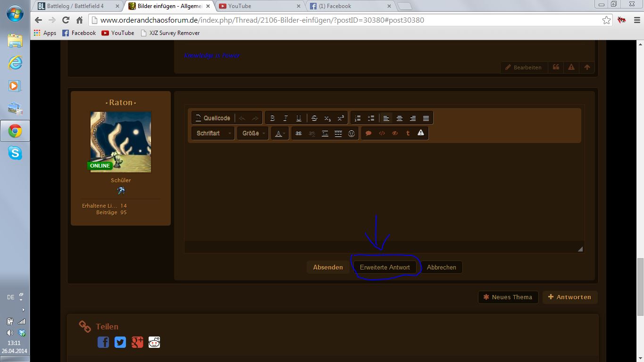Screen dimensions: 644x362
Task: Insert a numbered list
Action: coord(358,118)
